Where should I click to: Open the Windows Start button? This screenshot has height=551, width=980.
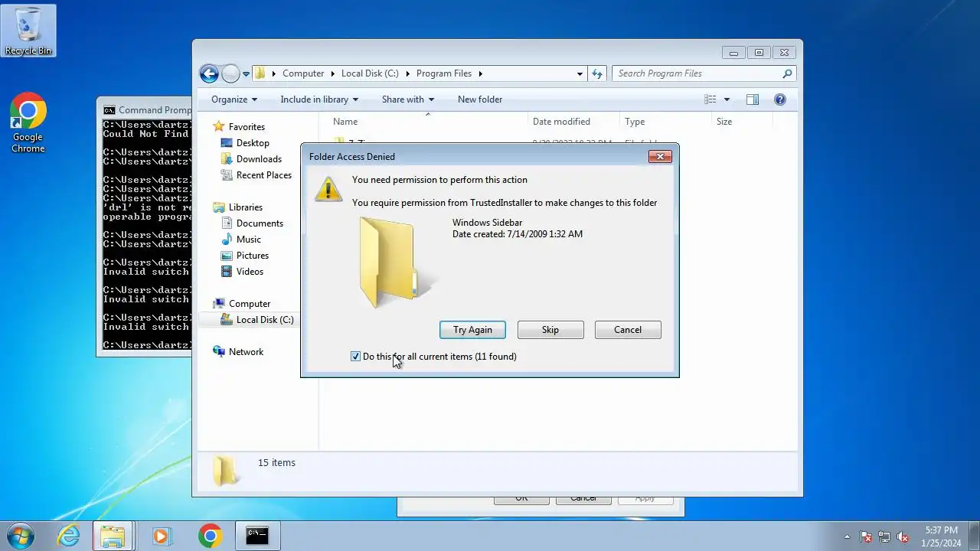[x=19, y=536]
